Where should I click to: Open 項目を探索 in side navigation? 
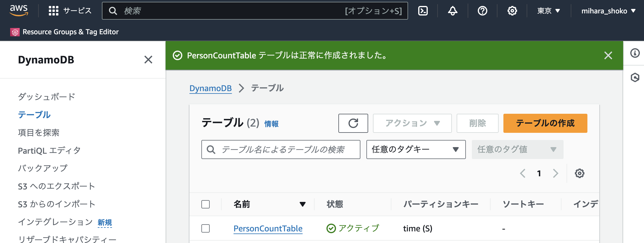pyautogui.click(x=39, y=133)
